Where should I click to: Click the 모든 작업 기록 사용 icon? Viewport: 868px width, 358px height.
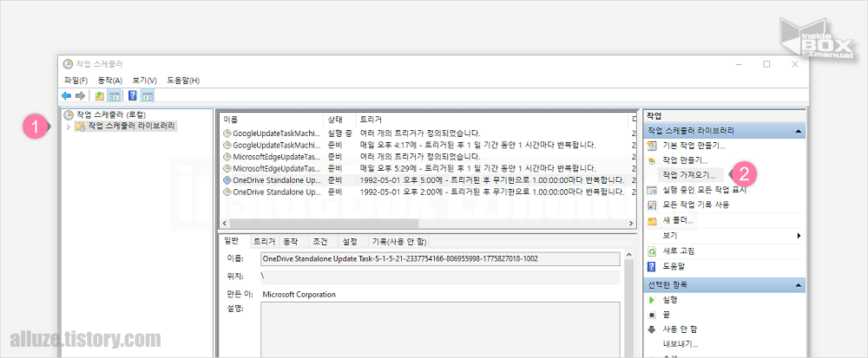tap(652, 205)
